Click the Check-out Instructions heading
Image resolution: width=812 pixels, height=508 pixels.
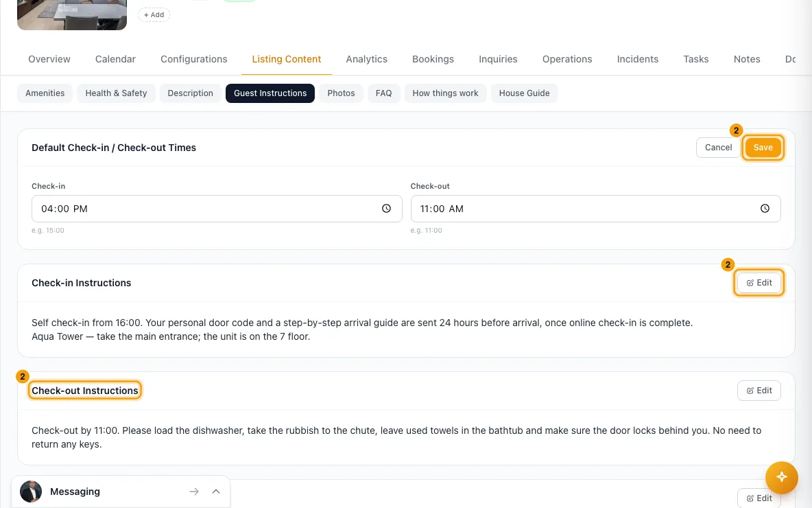point(85,391)
